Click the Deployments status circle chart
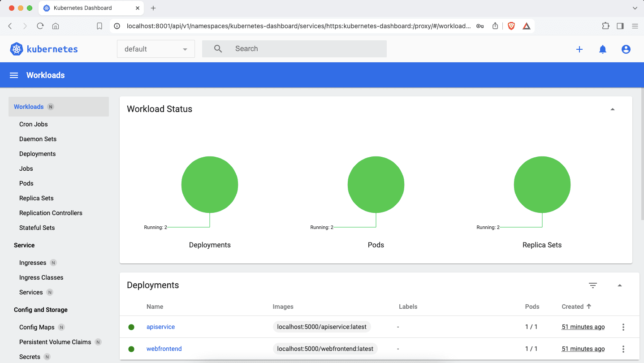 (x=210, y=185)
